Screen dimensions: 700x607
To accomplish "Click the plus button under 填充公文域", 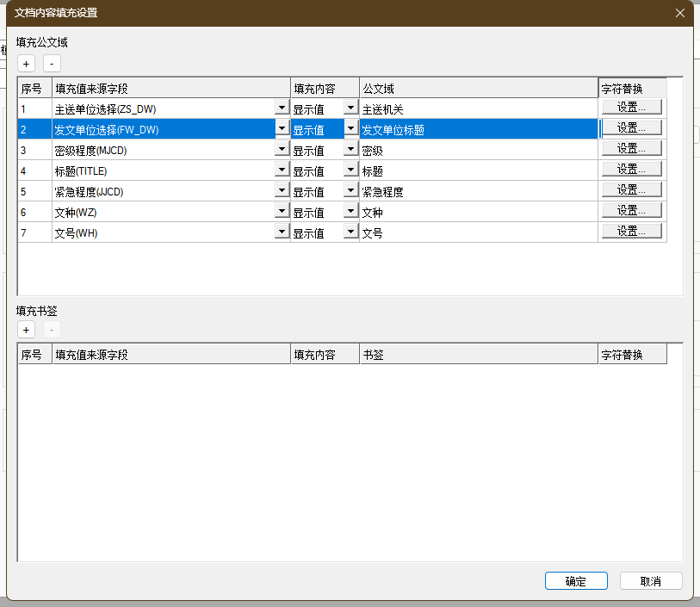I will (27, 64).
